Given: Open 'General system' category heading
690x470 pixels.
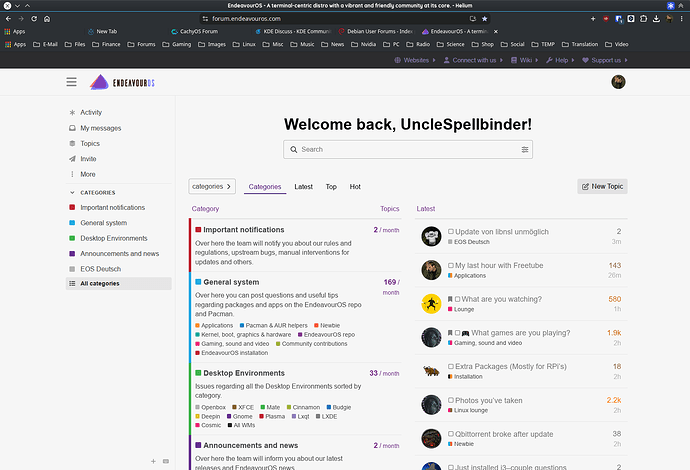Looking at the screenshot, I should point(231,282).
